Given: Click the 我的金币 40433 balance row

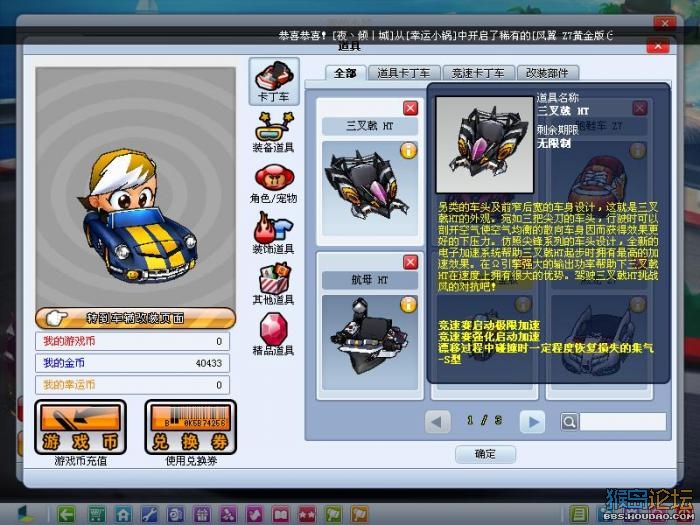Looking at the screenshot, I should (x=132, y=363).
